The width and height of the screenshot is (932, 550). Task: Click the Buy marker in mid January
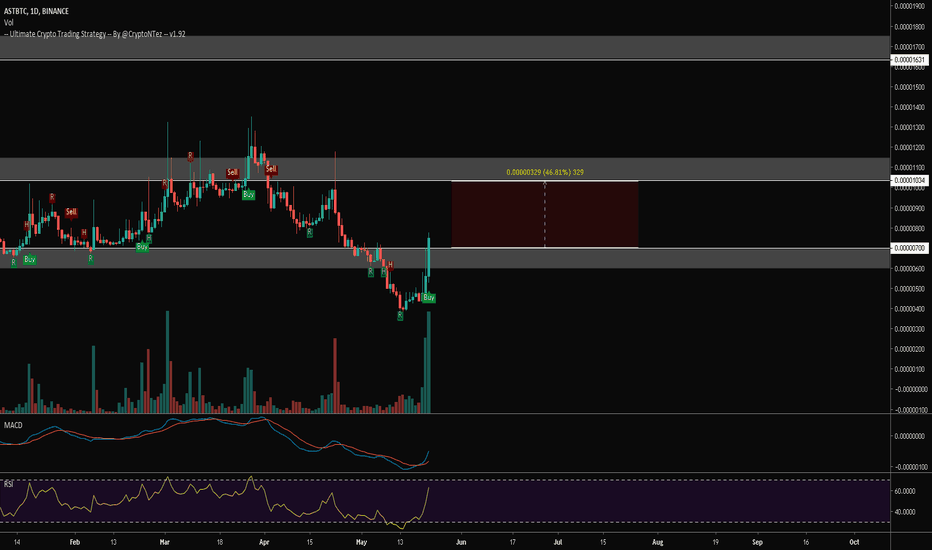(x=30, y=259)
